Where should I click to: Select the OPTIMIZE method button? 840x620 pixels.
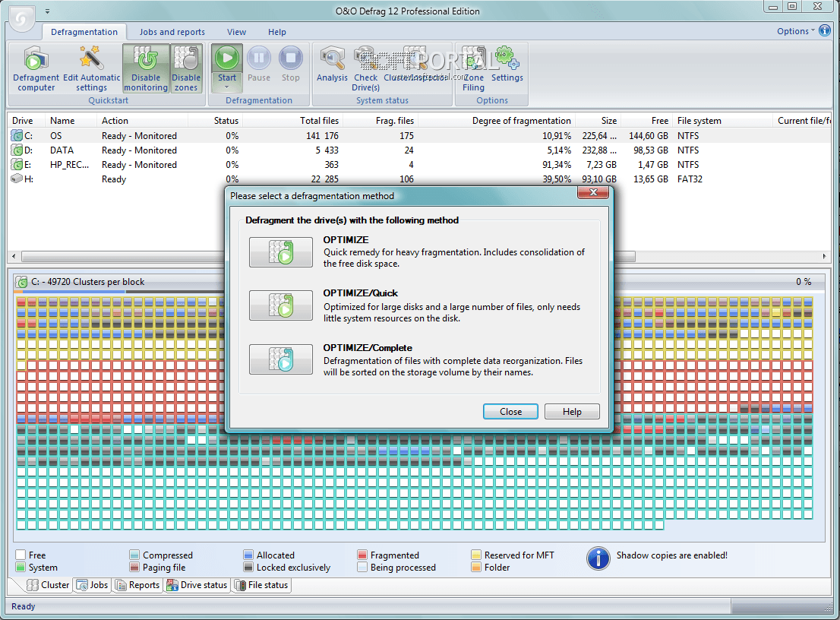coord(281,251)
